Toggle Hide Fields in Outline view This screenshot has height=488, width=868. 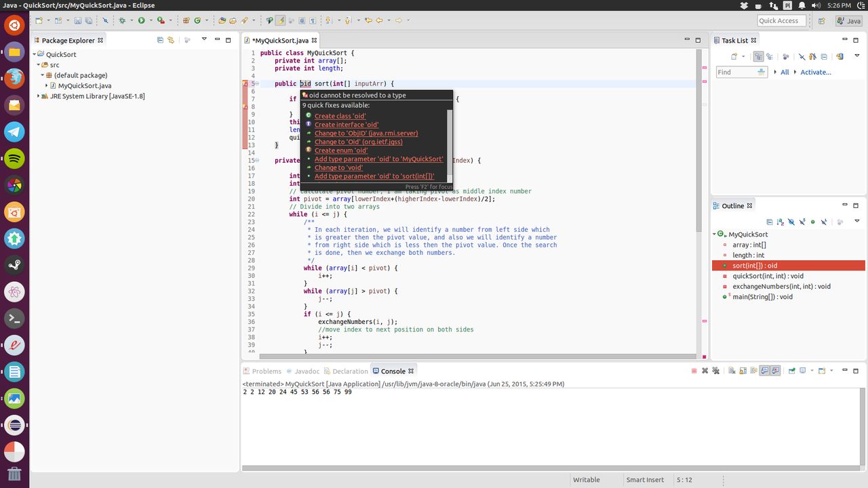pyautogui.click(x=791, y=222)
